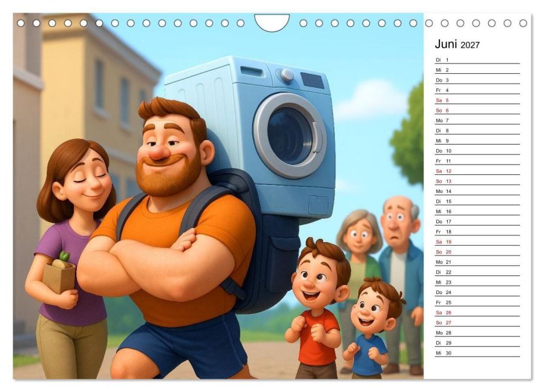The width and height of the screenshot is (544, 392).
Task: Click the "Mi 23" date line
Action: pos(477,282)
